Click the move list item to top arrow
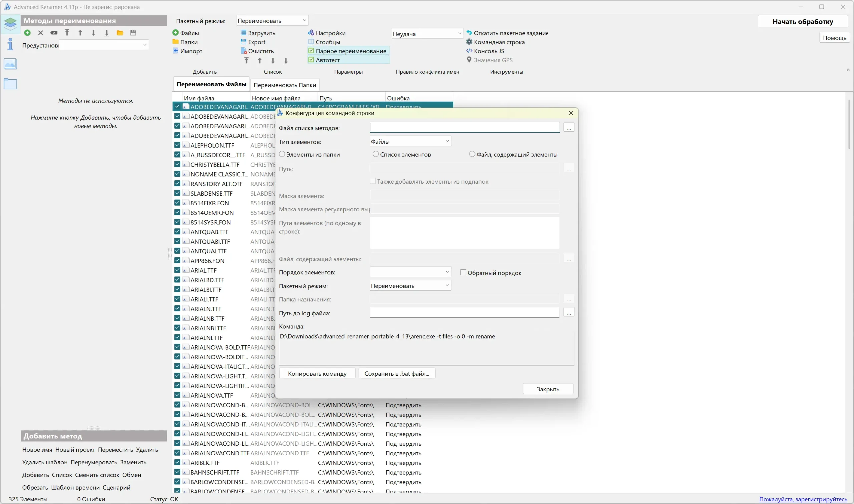Image resolution: width=854 pixels, height=504 pixels. coord(247,61)
